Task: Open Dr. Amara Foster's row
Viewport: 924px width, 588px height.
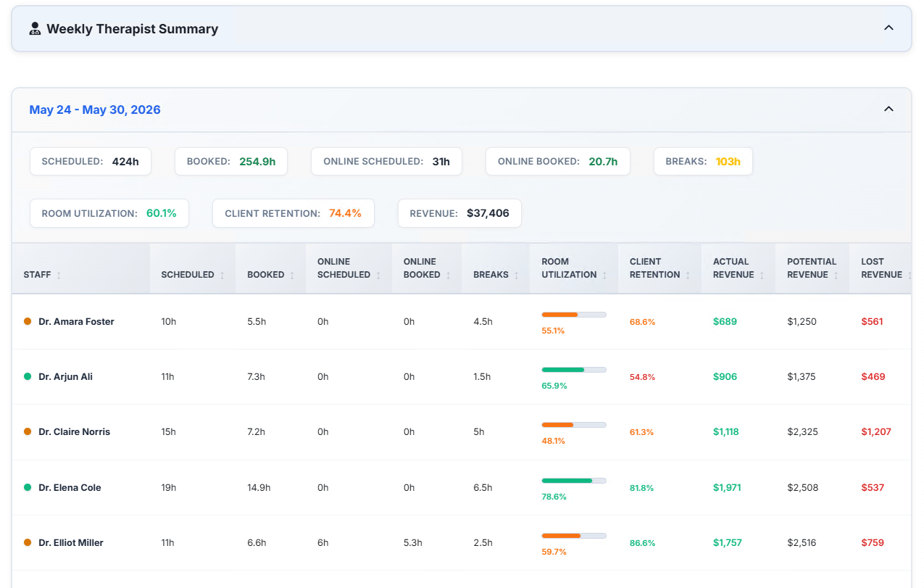Action: [x=462, y=322]
